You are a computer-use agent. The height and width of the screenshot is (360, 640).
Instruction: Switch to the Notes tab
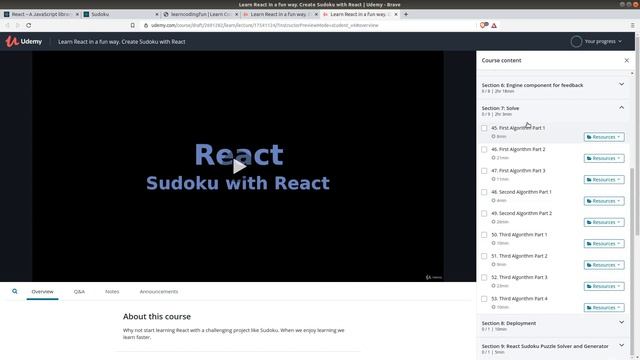pos(112,291)
